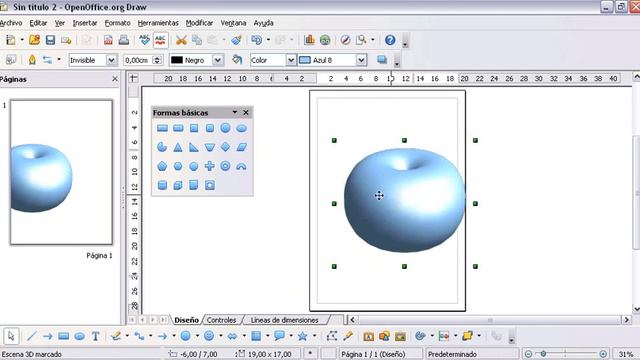Toggle AutoSpellcheck in the toolbar
640x360 pixels.
[160, 40]
